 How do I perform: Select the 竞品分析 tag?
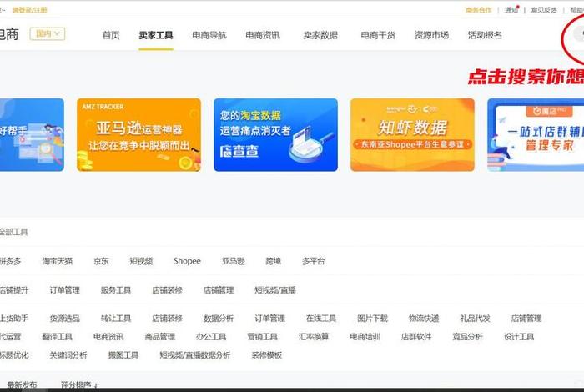point(467,336)
